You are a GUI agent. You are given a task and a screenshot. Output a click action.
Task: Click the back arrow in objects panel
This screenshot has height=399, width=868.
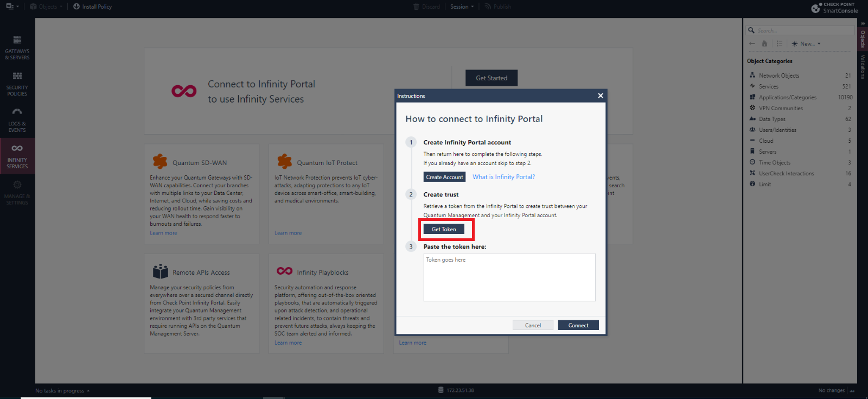coord(752,43)
